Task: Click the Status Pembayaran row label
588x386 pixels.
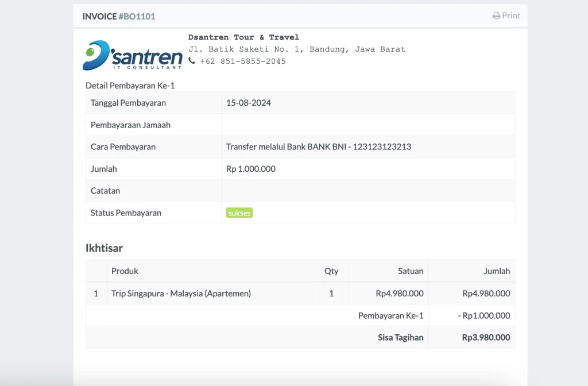Action: tap(126, 213)
